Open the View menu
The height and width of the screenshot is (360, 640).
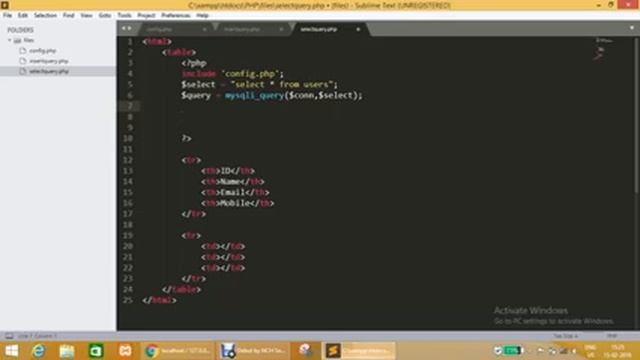pyautogui.click(x=86, y=16)
